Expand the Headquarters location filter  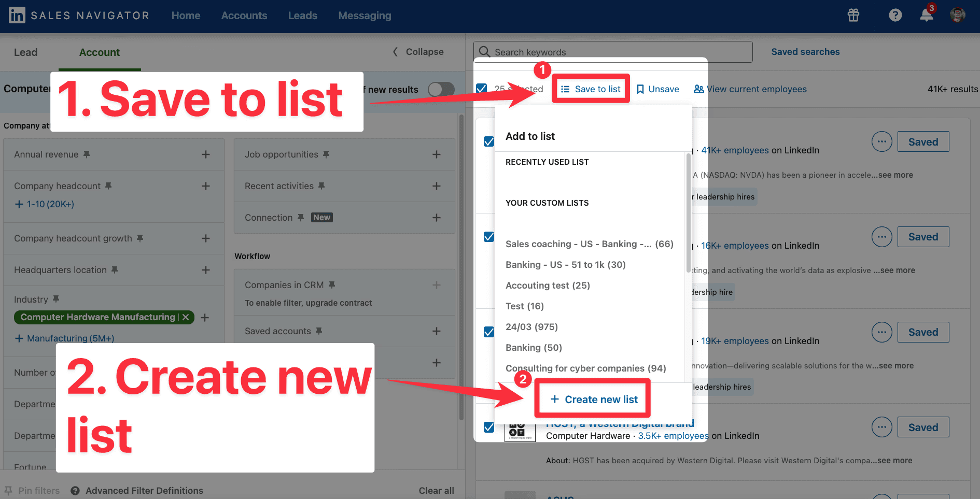point(206,270)
